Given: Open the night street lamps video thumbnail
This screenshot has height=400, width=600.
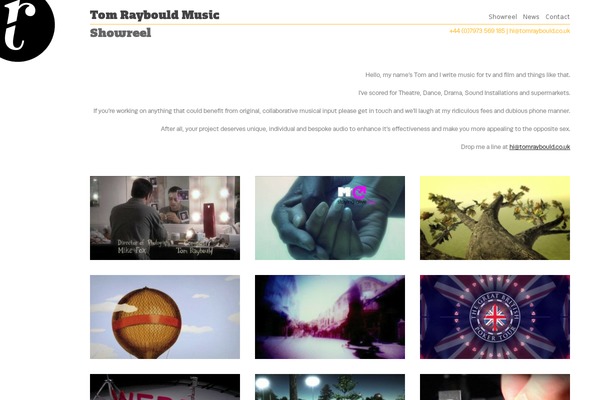Looking at the screenshot, I should pos(330,387).
